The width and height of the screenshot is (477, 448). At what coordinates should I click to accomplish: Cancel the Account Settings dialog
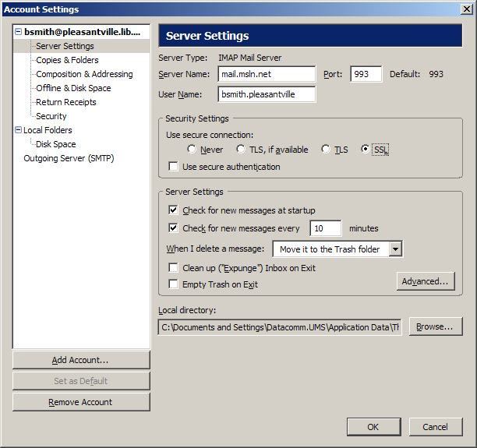click(436, 427)
